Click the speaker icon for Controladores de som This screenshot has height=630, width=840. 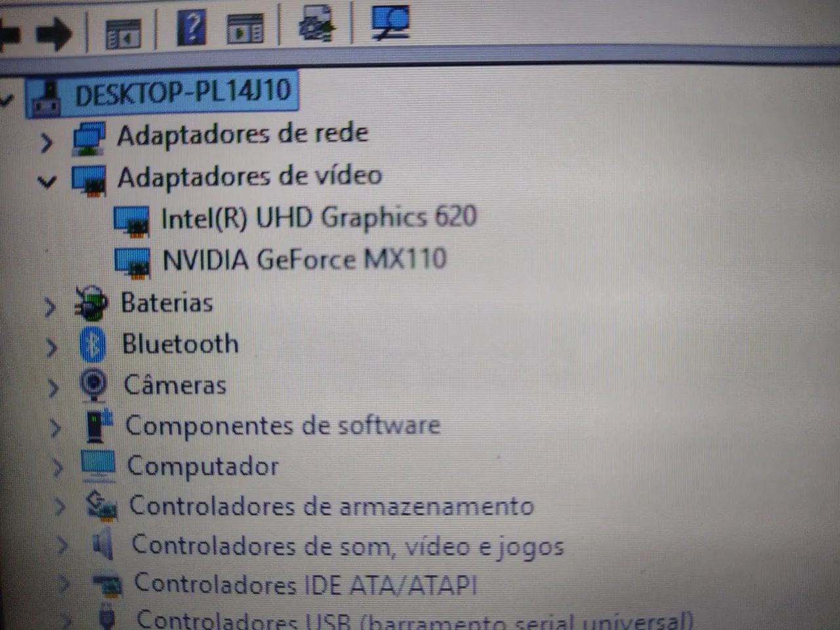coord(103,545)
